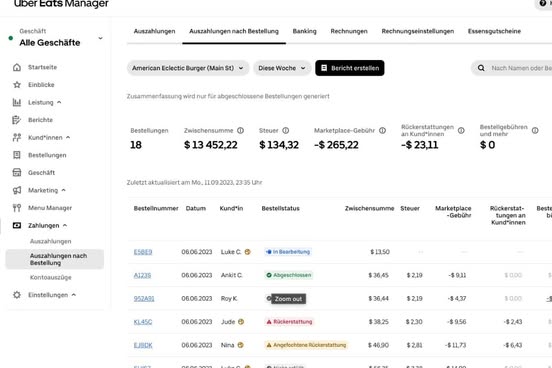Viewport: 552px width, 368px height.
Task: Open order link A1235
Action: coord(142,275)
